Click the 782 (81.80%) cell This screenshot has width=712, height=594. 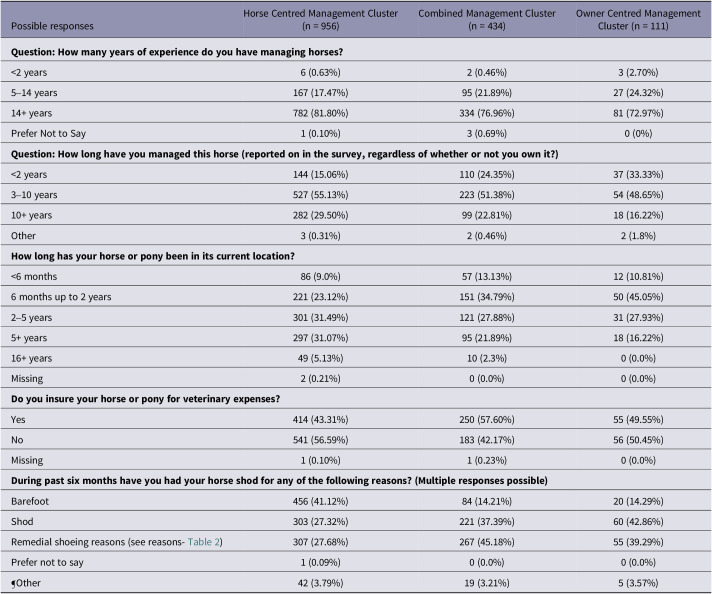321,113
